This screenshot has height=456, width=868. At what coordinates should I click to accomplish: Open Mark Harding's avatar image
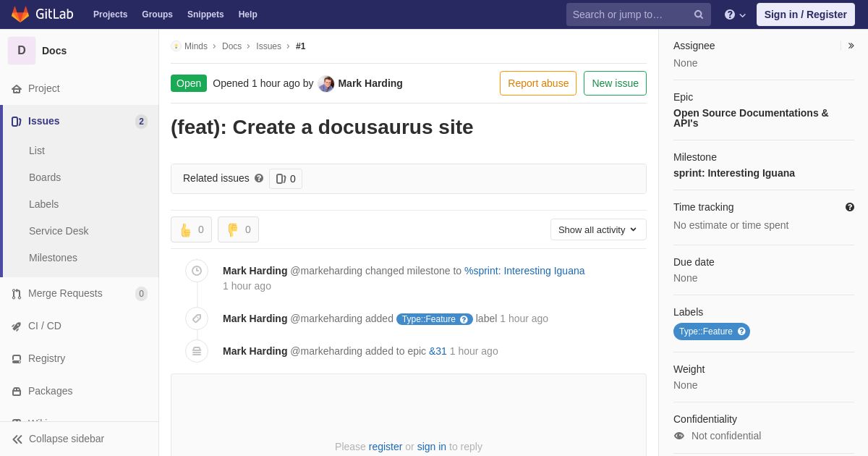(326, 83)
